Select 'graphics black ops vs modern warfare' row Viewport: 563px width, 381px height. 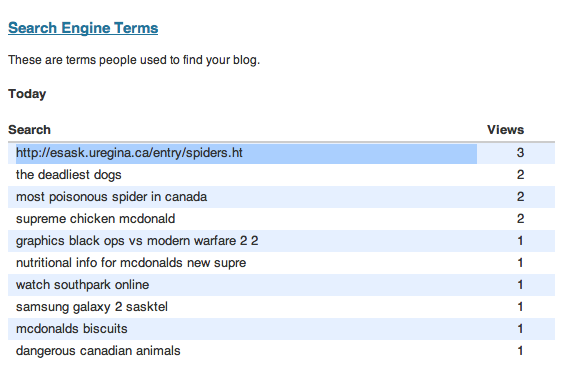pyautogui.click(x=282, y=241)
